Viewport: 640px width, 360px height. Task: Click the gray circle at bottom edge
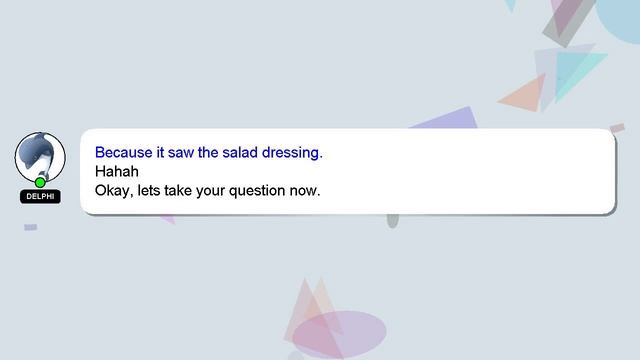coord(296,356)
